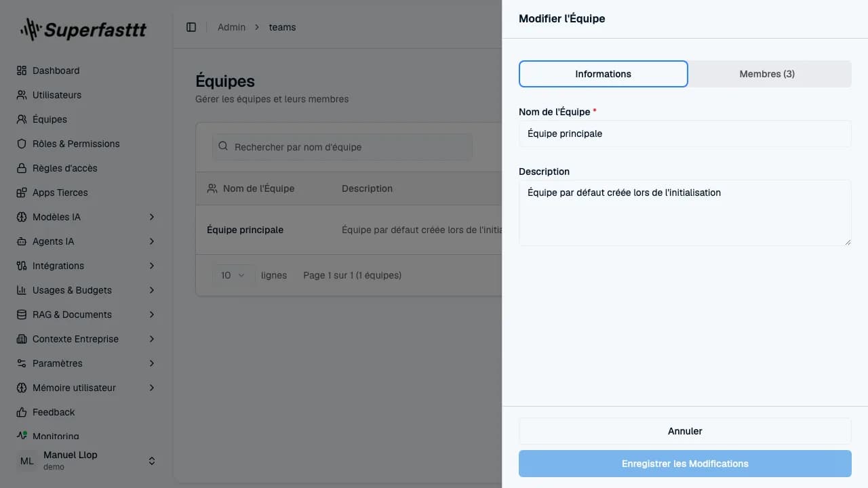Click the Règles d'accès lock icon

coord(22,168)
